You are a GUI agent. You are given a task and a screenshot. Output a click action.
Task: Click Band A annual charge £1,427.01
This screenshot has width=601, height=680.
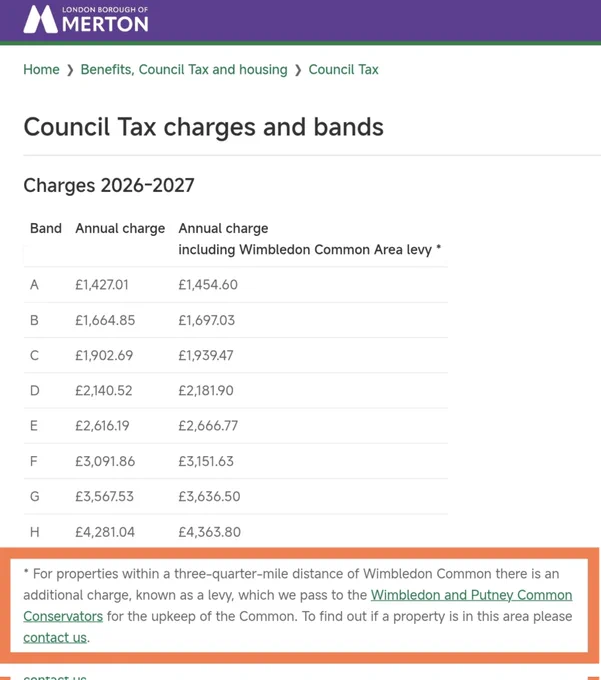coord(102,284)
